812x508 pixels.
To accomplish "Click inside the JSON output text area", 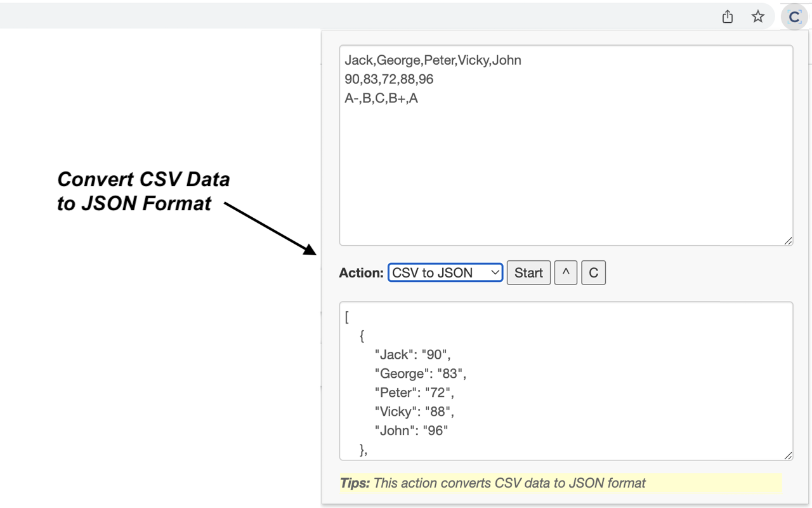I will pyautogui.click(x=566, y=381).
